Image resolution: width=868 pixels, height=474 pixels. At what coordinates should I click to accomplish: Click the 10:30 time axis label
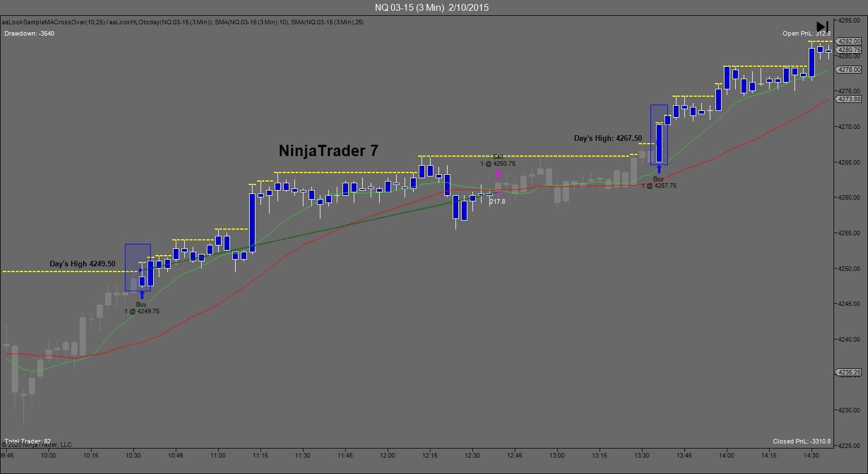tap(133, 455)
